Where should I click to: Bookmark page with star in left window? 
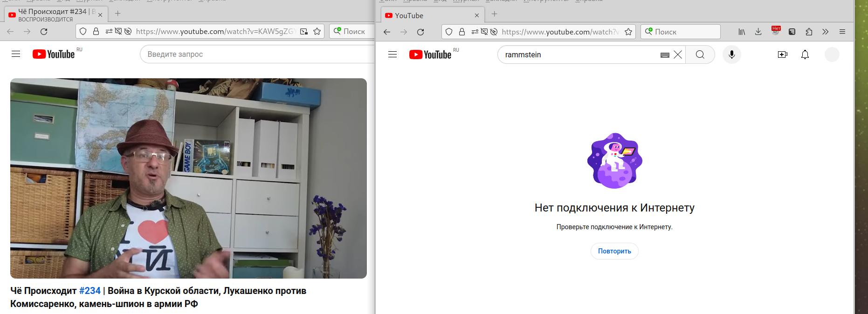317,31
